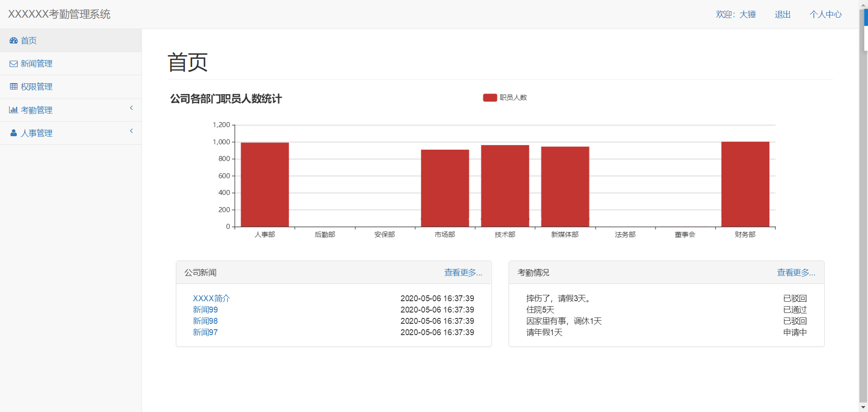Open the 新闻98 news link
Screen dimensions: 868x412
205,321
